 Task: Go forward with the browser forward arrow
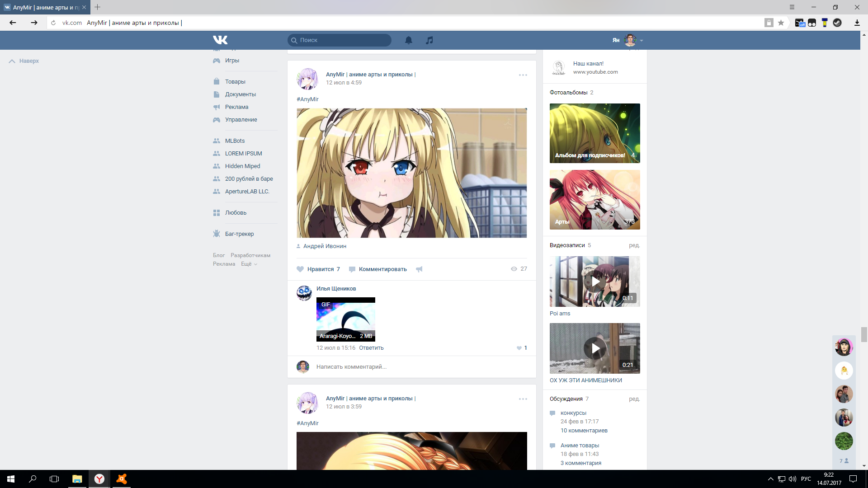pyautogui.click(x=34, y=23)
